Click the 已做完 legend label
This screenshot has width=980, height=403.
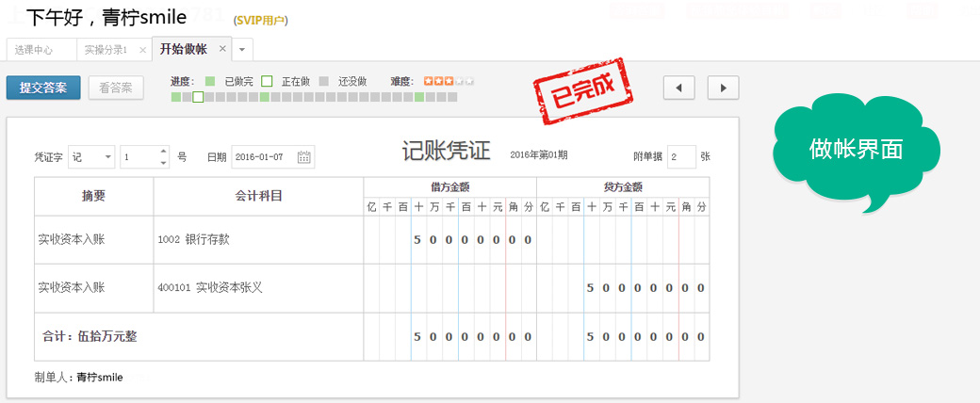point(238,81)
